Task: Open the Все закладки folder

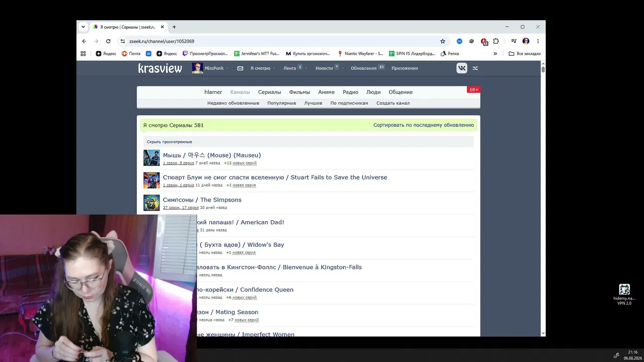Action: 525,53
